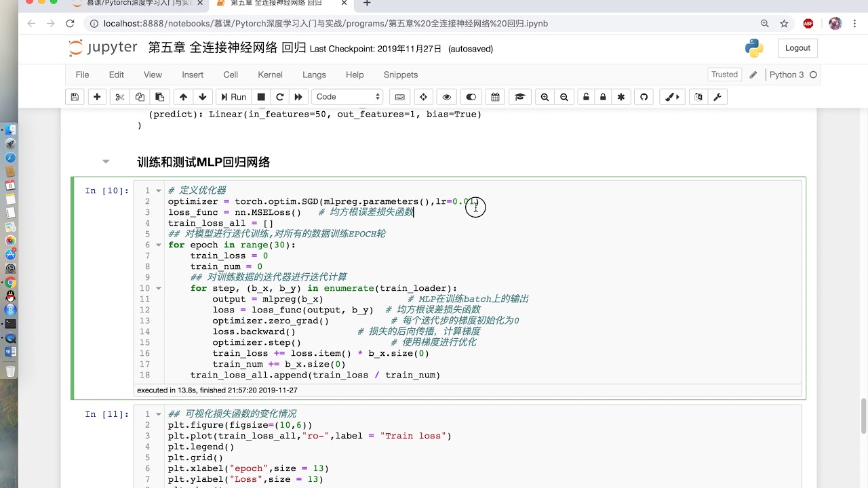Click the GitHub icon in the toolbar
The height and width of the screenshot is (488, 868).
(x=644, y=97)
